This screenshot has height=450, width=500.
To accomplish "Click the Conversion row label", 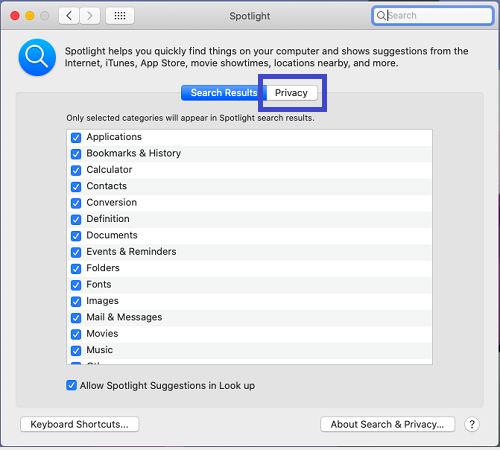I will tap(112, 202).
